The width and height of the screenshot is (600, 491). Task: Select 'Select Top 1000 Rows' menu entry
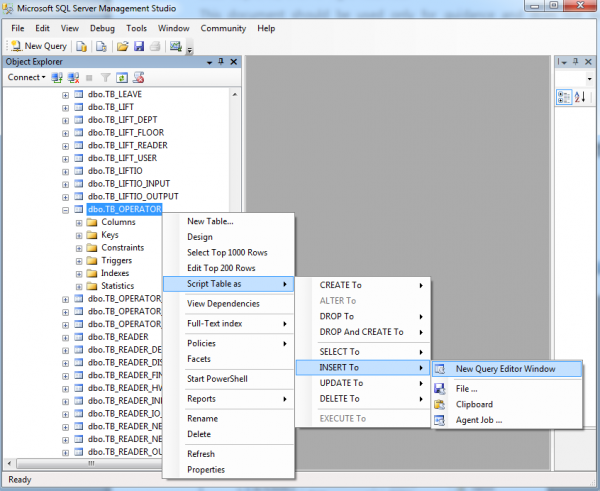point(227,253)
